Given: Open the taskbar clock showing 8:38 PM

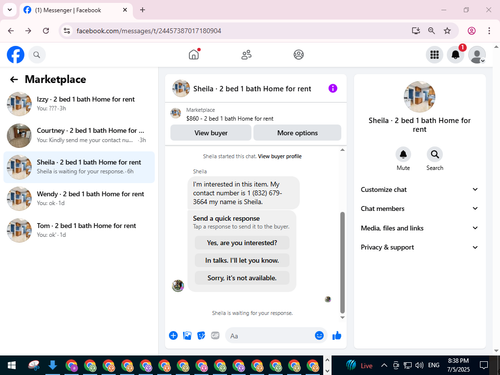Looking at the screenshot, I should (x=458, y=365).
